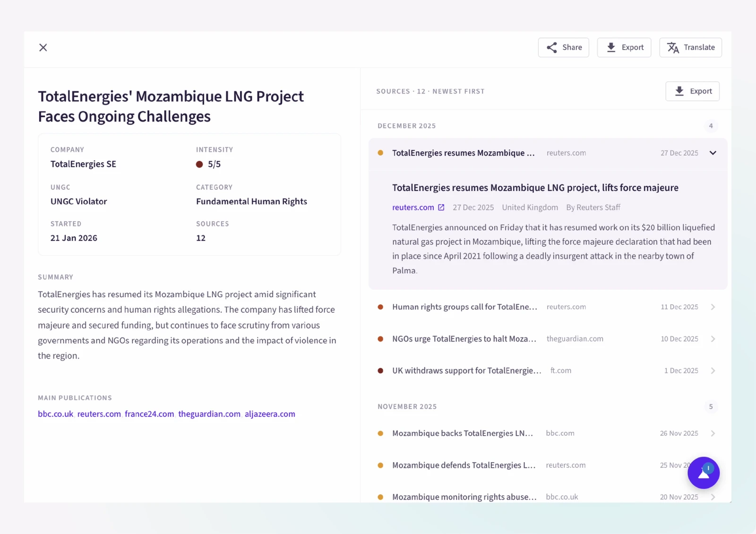756x534 pixels.
Task: Click the 'By Reuters Staff' byline
Action: (x=593, y=207)
